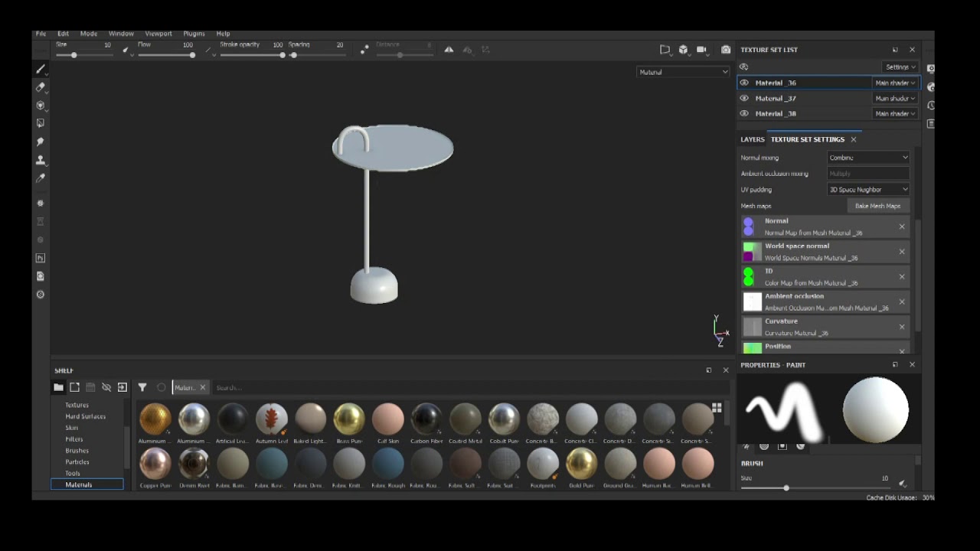
Task: Select the Projection tool
Action: point(41,105)
